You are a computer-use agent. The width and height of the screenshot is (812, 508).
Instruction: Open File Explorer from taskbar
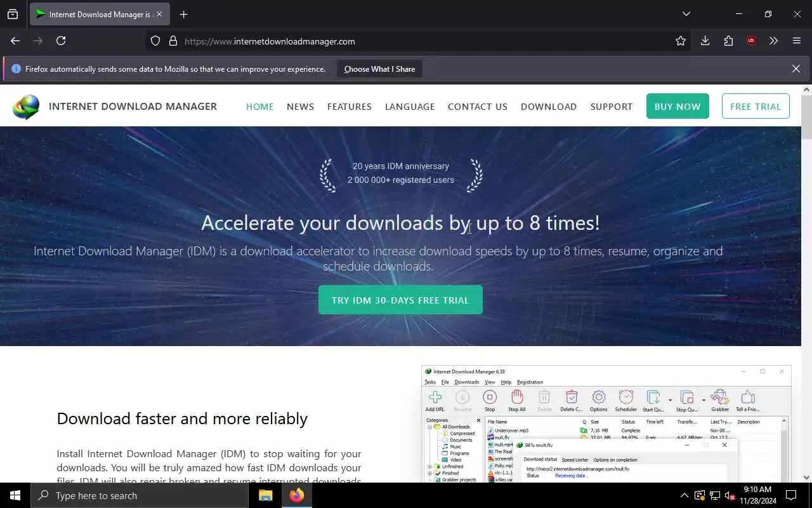(x=265, y=495)
